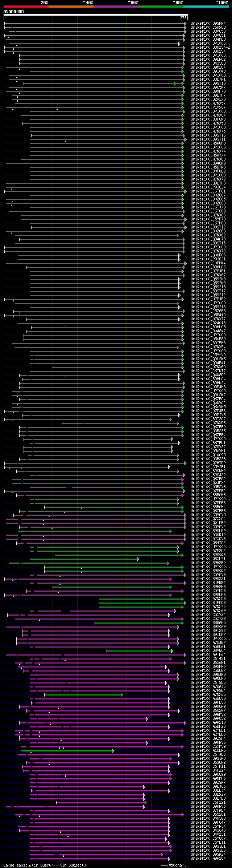Open hit UniRef100_O80850
Image resolution: width=232 pixels, height=868 pixels.
click(x=208, y=32)
